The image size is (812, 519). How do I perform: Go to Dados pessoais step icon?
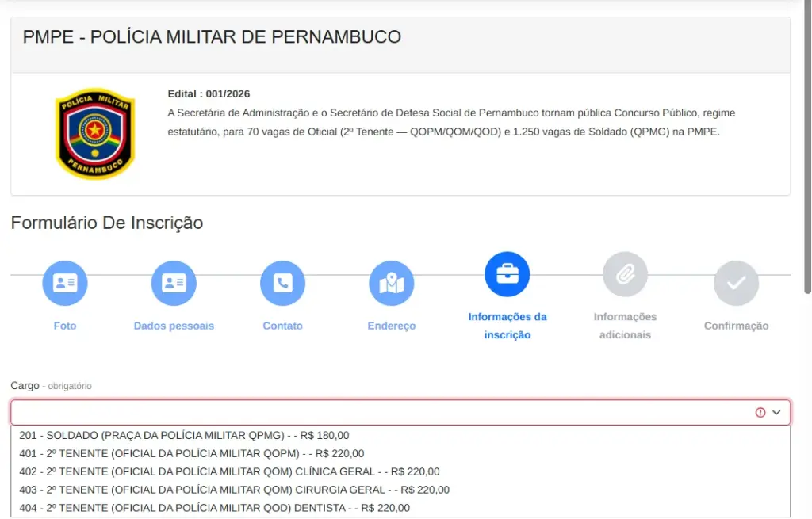174,283
